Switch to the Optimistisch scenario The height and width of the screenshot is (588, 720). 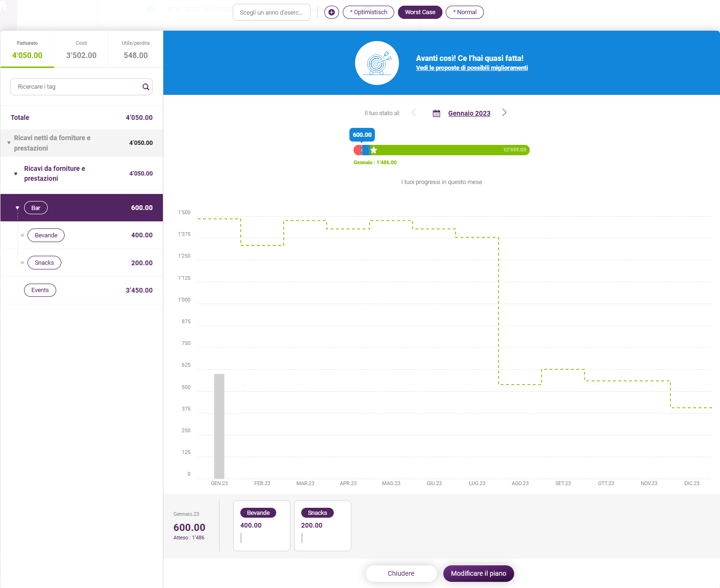click(368, 12)
